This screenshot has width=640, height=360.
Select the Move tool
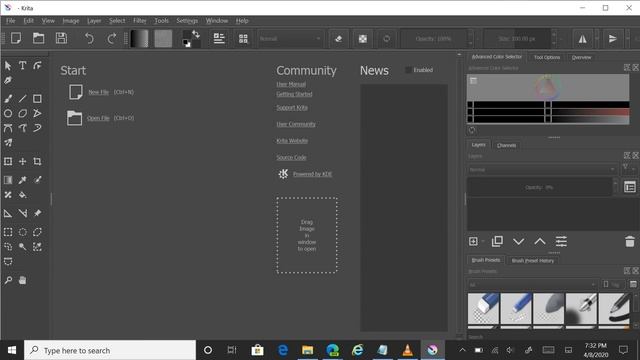point(22,161)
